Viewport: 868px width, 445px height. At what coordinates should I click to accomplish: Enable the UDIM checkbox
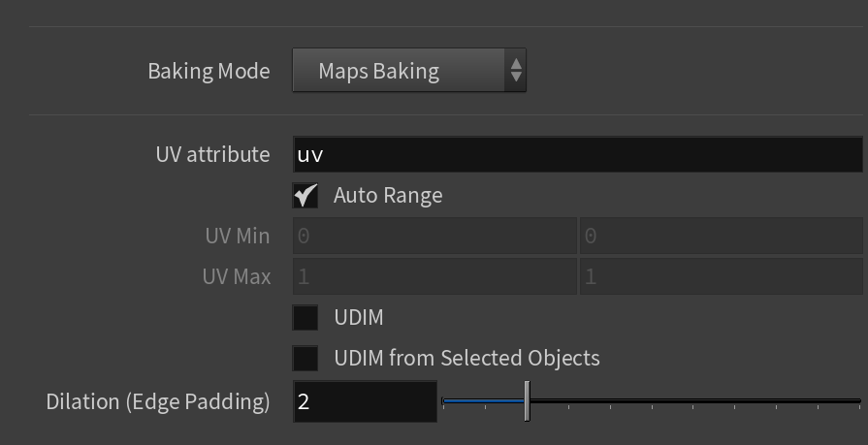[305, 318]
